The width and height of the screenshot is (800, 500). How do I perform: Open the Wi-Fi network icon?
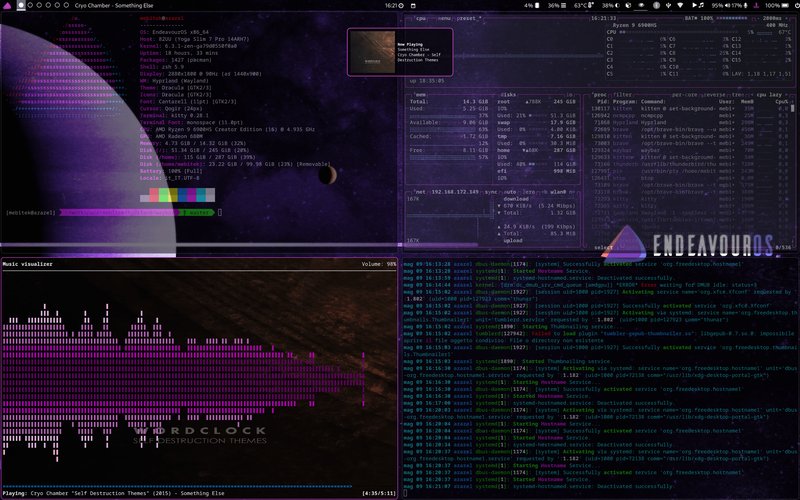click(x=681, y=6)
